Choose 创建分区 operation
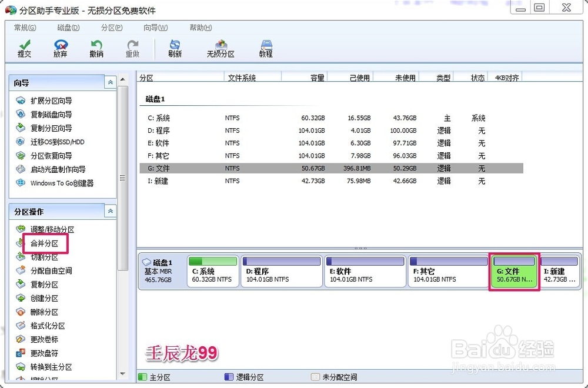 point(36,299)
